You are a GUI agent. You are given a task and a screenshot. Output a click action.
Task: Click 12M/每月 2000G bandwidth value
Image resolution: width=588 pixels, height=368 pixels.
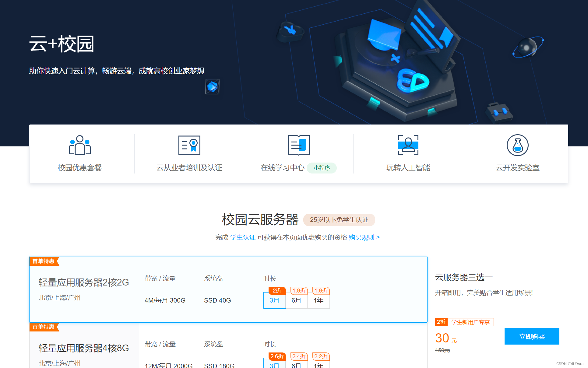click(169, 365)
